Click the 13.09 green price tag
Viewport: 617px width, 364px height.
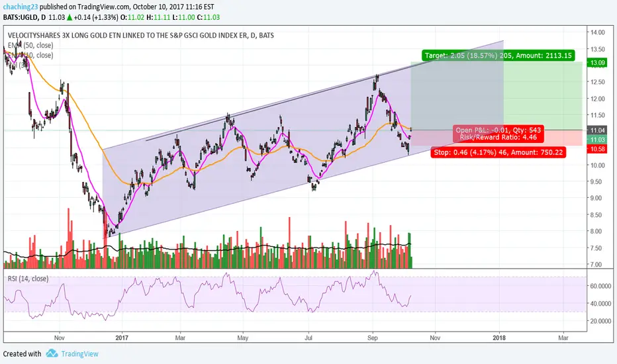tap(597, 63)
